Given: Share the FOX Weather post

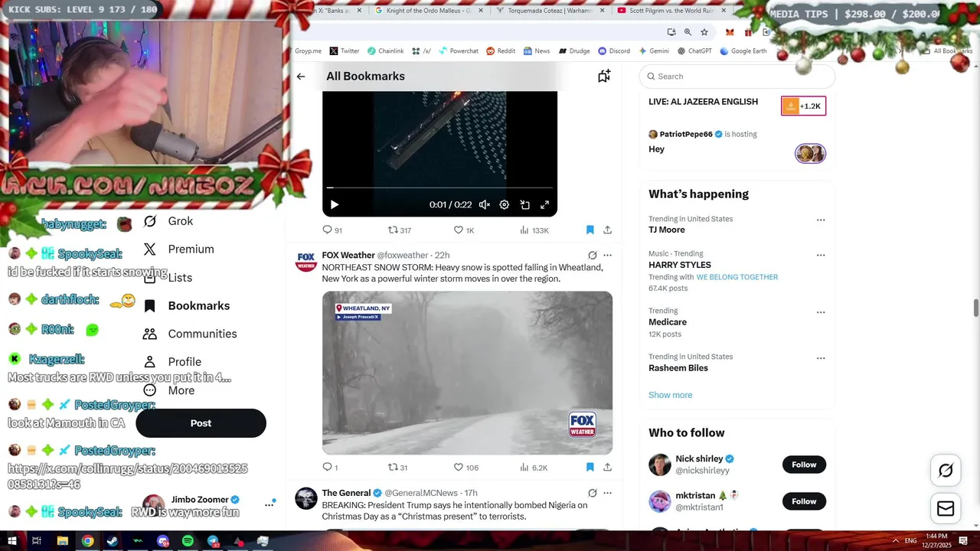Looking at the screenshot, I should (607, 468).
